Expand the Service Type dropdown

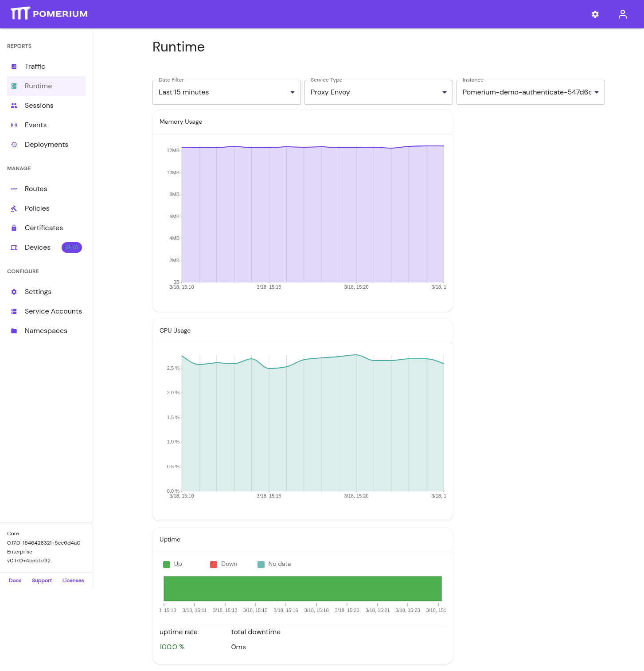click(x=379, y=92)
